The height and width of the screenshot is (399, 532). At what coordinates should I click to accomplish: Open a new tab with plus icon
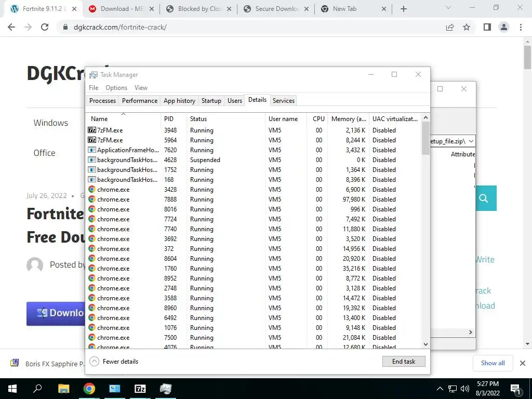coord(403,9)
